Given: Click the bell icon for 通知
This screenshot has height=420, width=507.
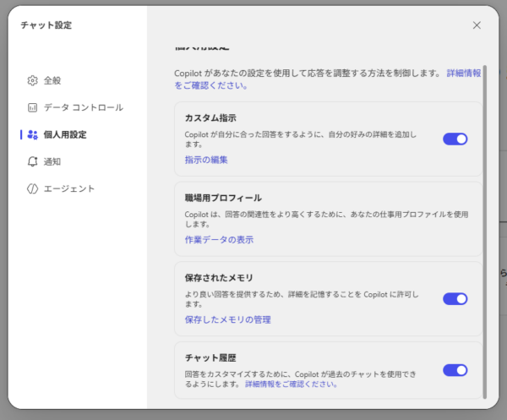Looking at the screenshot, I should point(32,161).
